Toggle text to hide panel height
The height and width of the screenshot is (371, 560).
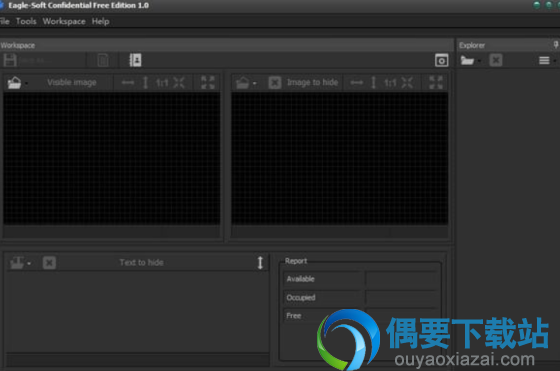pos(260,262)
